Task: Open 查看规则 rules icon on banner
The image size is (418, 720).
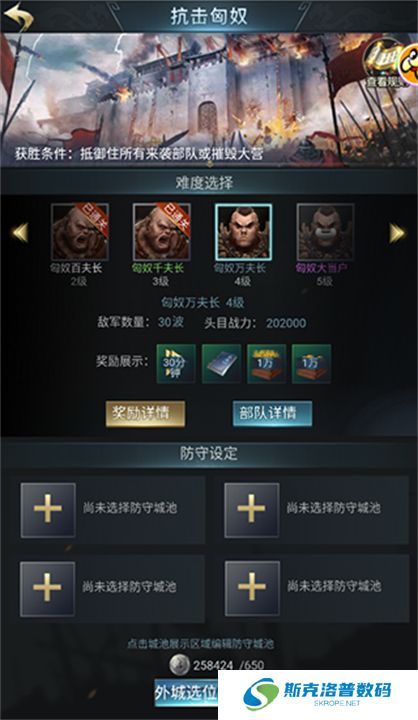Action: (385, 64)
